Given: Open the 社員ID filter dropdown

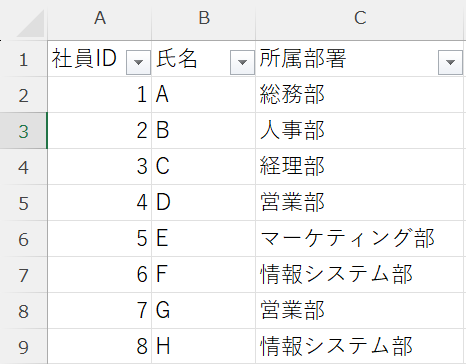Looking at the screenshot, I should pos(138,62).
